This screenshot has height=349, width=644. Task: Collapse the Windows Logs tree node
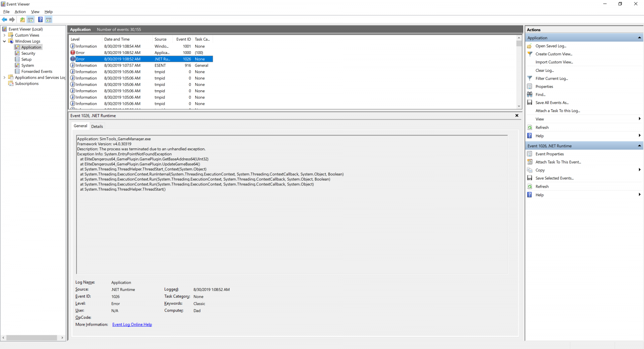pos(4,41)
